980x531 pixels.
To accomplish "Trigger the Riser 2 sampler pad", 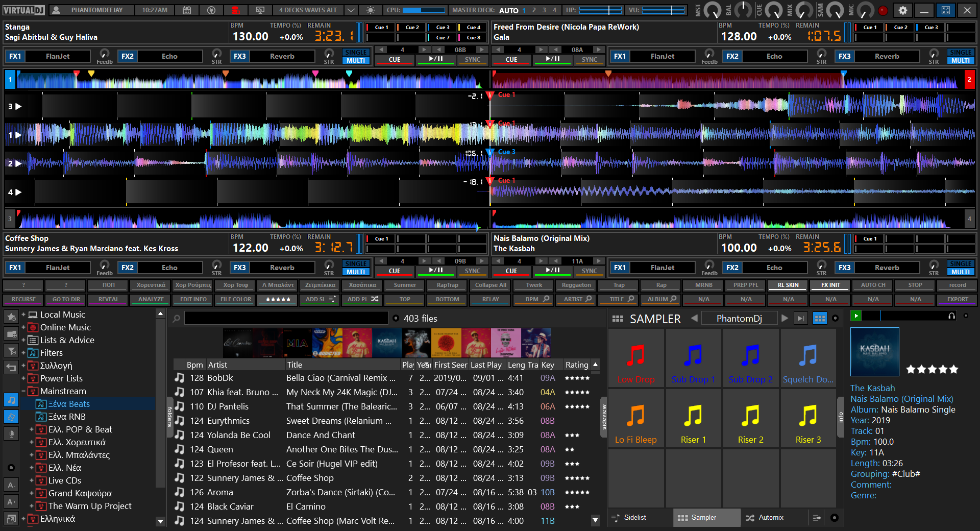I will [x=750, y=418].
